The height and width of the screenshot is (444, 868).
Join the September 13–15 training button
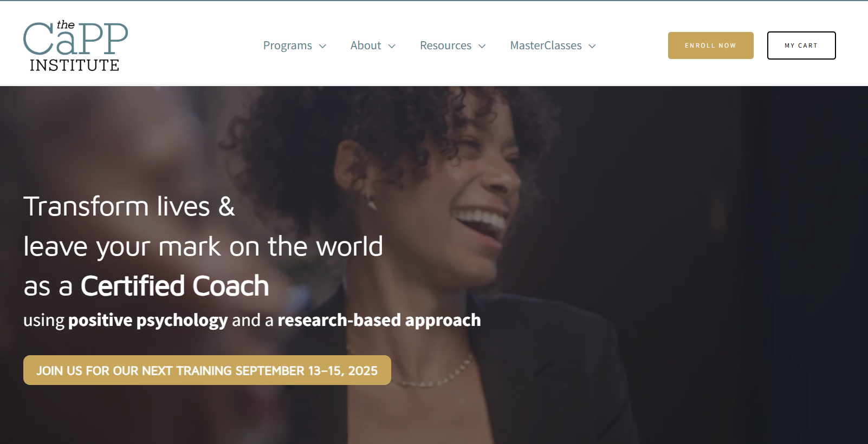[x=207, y=370]
